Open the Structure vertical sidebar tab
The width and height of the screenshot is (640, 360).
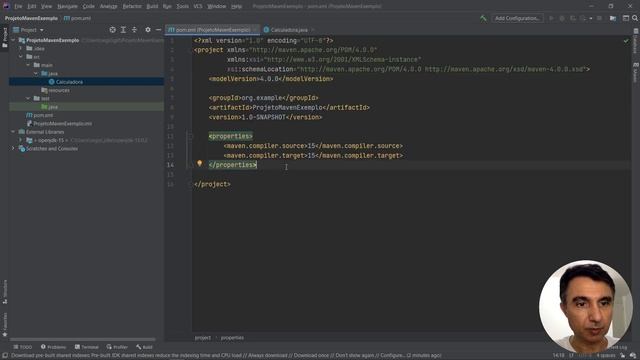click(5, 292)
